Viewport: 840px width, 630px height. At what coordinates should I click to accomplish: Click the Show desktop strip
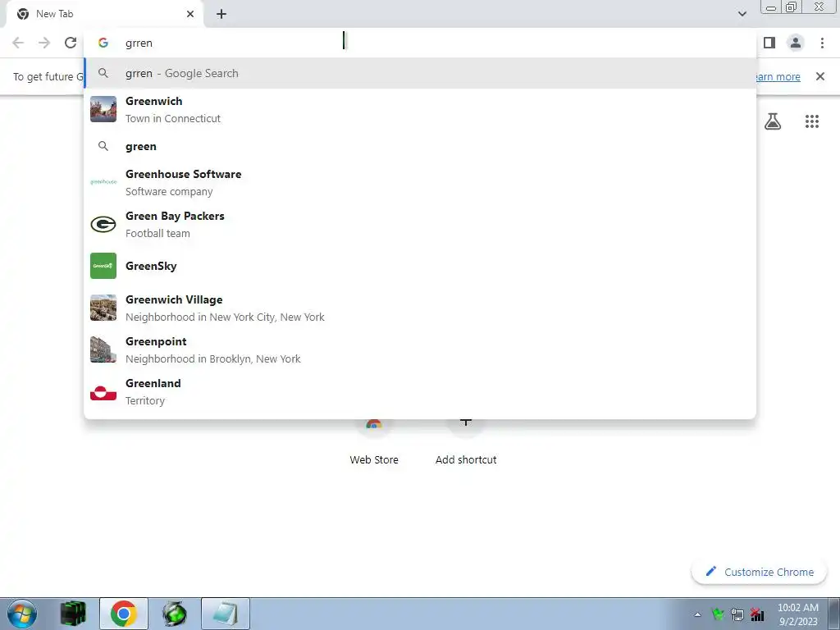pyautogui.click(x=833, y=614)
